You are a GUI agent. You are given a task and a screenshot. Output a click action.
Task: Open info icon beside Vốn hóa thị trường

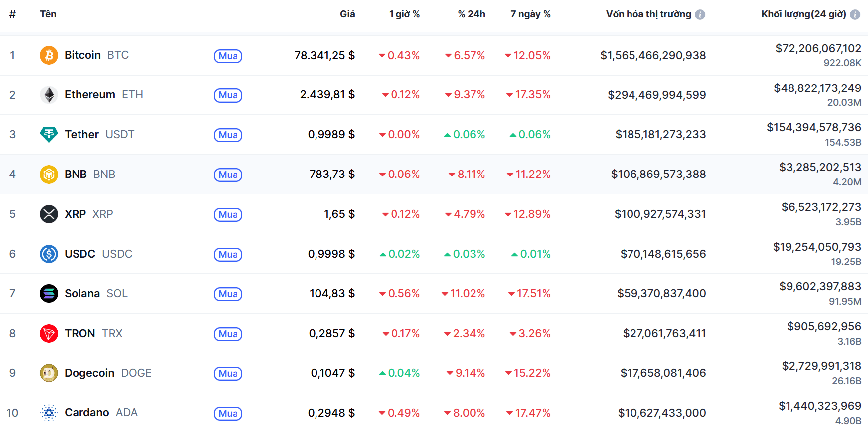700,15
